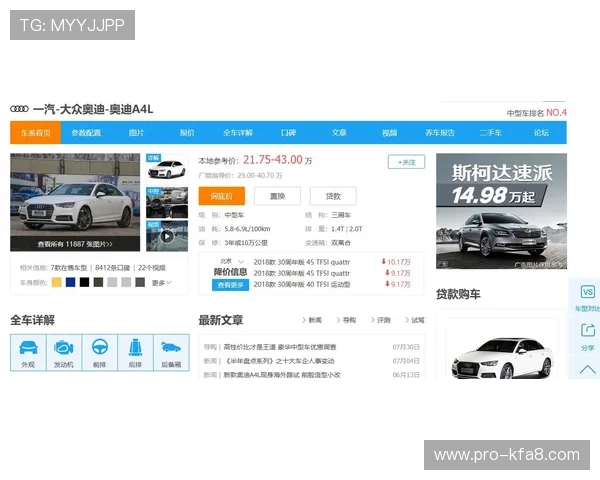This screenshot has height=480, width=600.
Task: Click the white Audi image under 贷款购车
Action: point(502,356)
